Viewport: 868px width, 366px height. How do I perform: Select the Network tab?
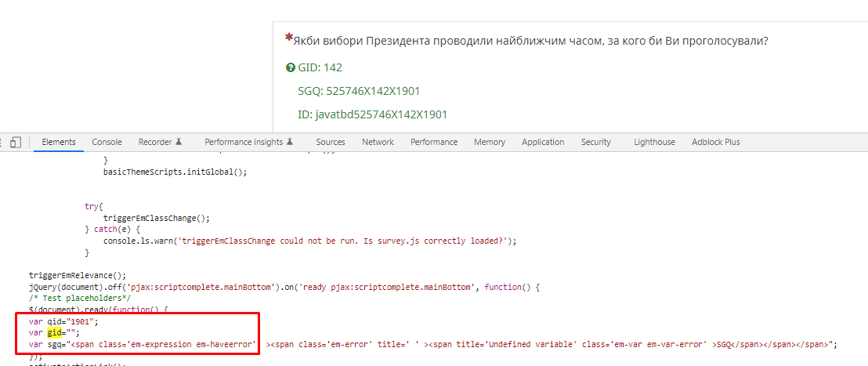pos(378,142)
